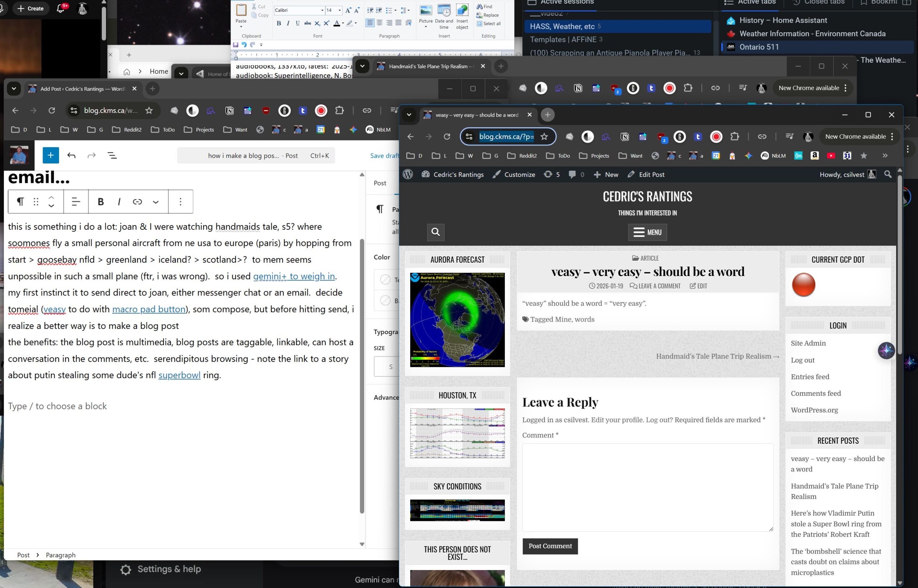Screen dimensions: 918x588
Task: Switch to the Handmaid's Tale Plane Trip tab
Action: (427, 66)
